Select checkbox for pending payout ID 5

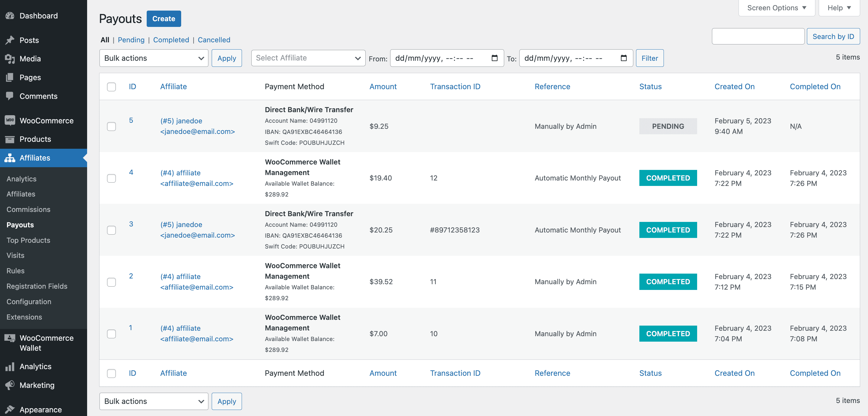pyautogui.click(x=111, y=126)
